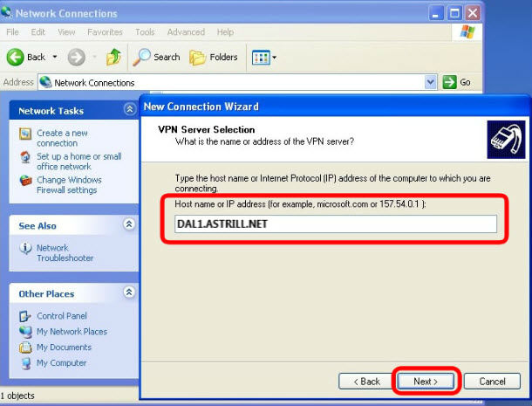
Task: Open My Documents link
Action: pyautogui.click(x=65, y=348)
